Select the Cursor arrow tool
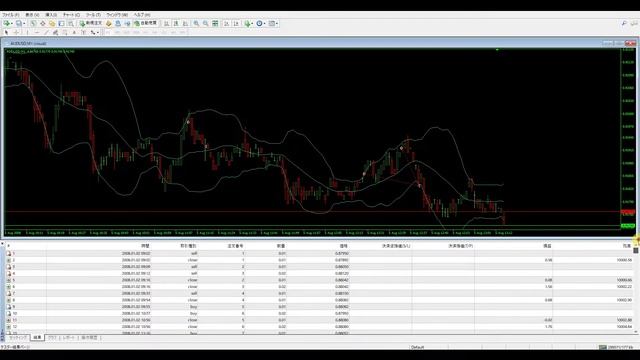The width and height of the screenshot is (640, 360). click(x=7, y=32)
